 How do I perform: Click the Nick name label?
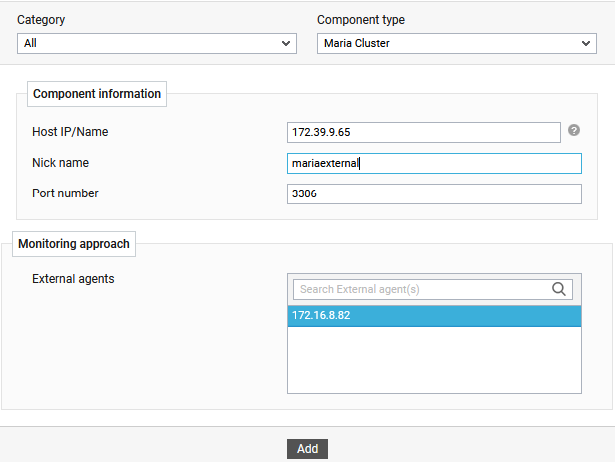click(61, 162)
